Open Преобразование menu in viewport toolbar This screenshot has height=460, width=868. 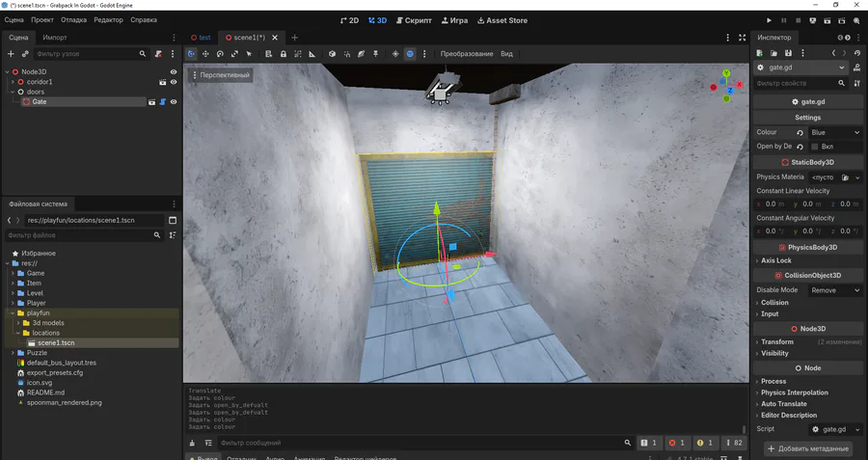coord(467,54)
